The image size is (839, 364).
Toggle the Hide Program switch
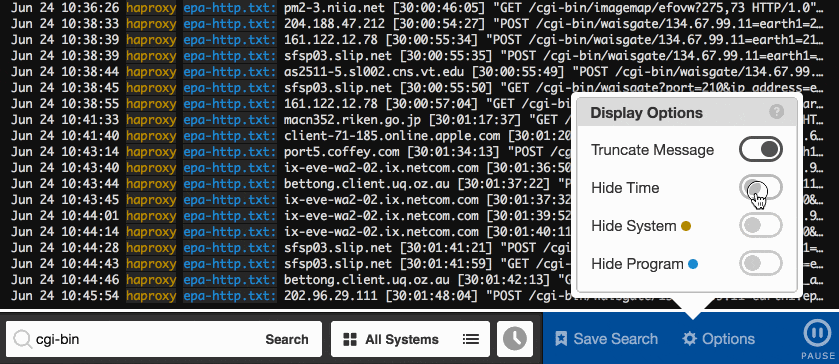[x=761, y=263]
